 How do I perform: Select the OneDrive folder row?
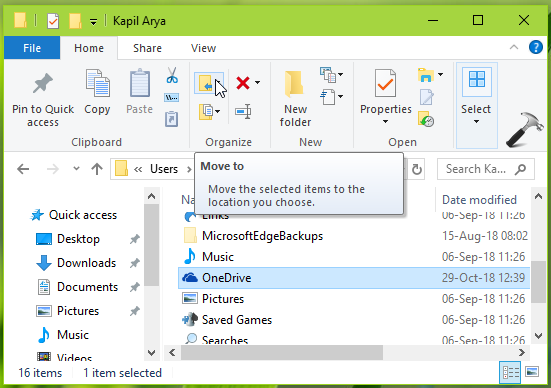(x=354, y=278)
